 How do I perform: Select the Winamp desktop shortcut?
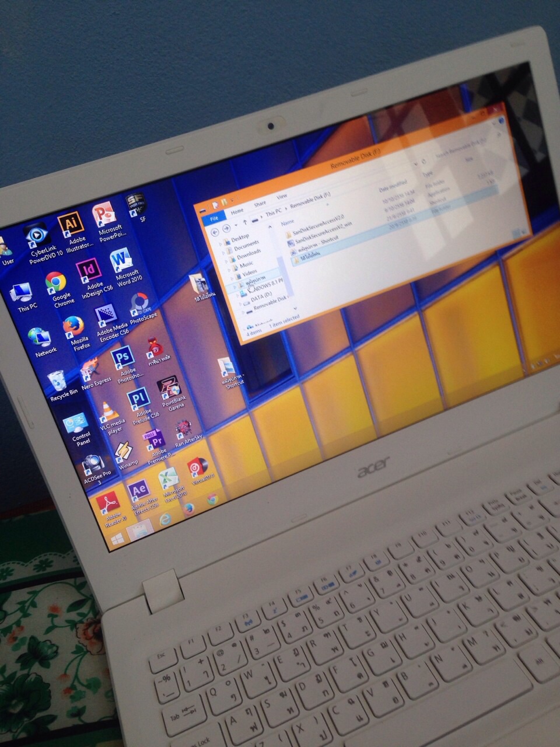126,455
